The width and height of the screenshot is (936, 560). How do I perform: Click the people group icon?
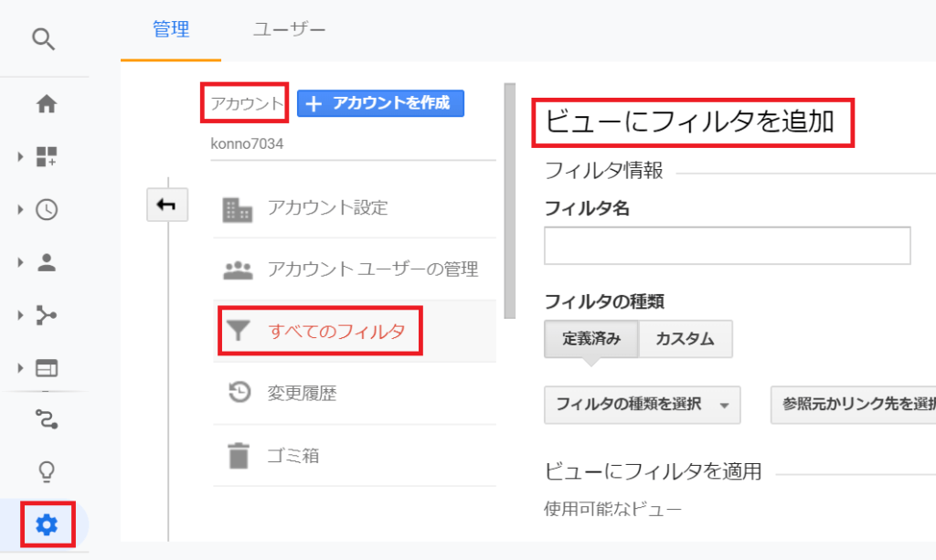[x=239, y=270]
